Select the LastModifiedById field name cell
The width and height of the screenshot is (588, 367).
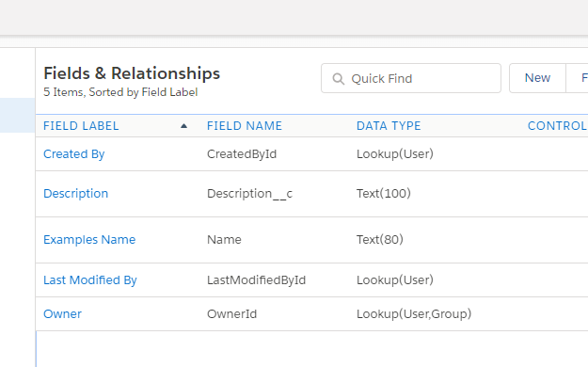257,279
